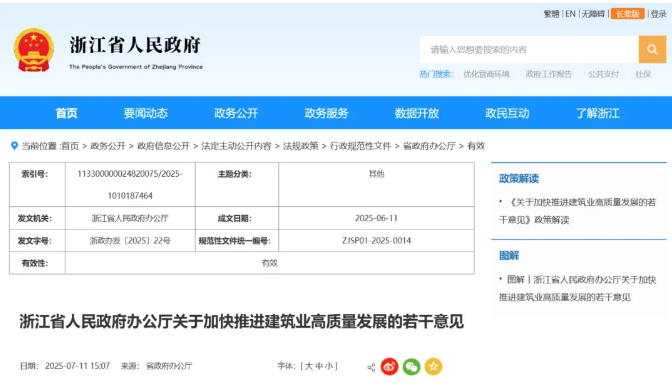Click the 浙江省人民政府 site title

(135, 45)
